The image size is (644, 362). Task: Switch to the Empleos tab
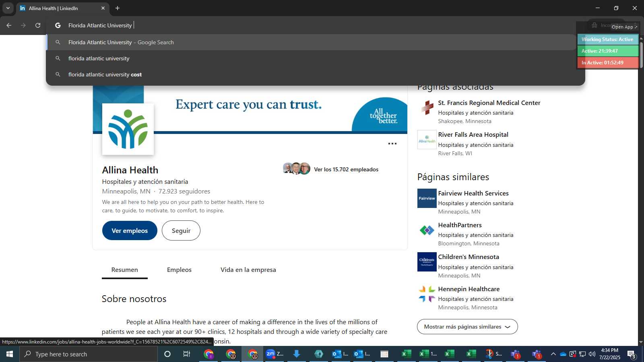(x=179, y=270)
